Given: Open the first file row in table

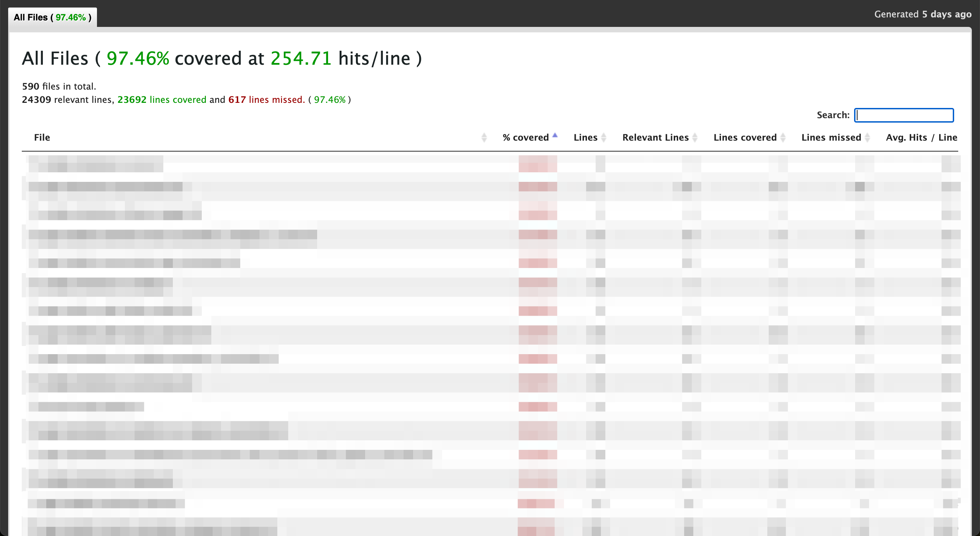Looking at the screenshot, I should [x=96, y=164].
